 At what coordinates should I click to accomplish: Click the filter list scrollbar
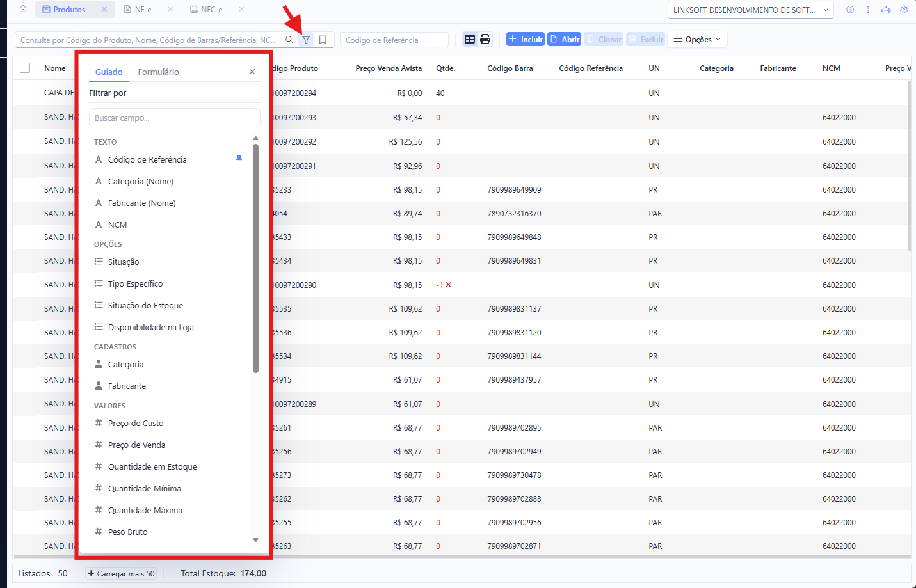click(x=255, y=258)
